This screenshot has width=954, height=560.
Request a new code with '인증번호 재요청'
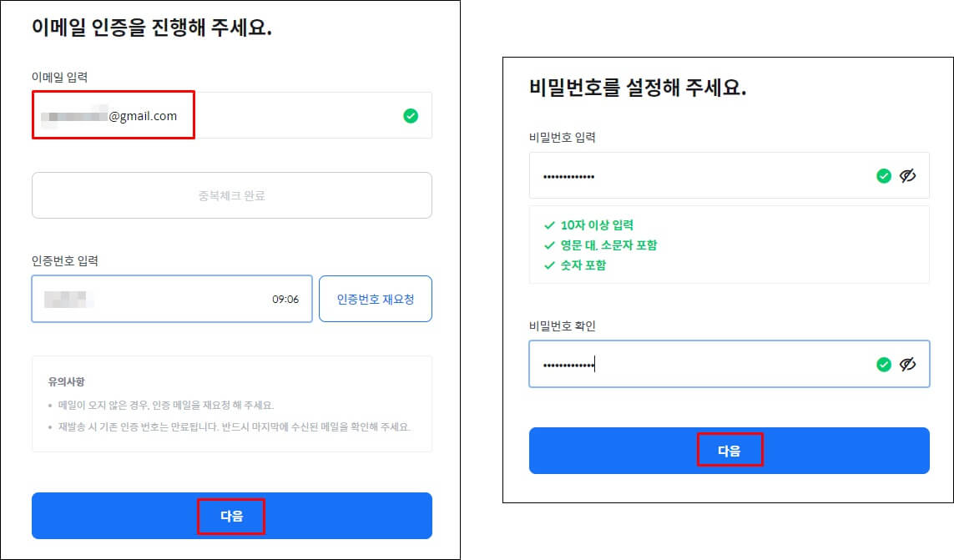pyautogui.click(x=375, y=299)
